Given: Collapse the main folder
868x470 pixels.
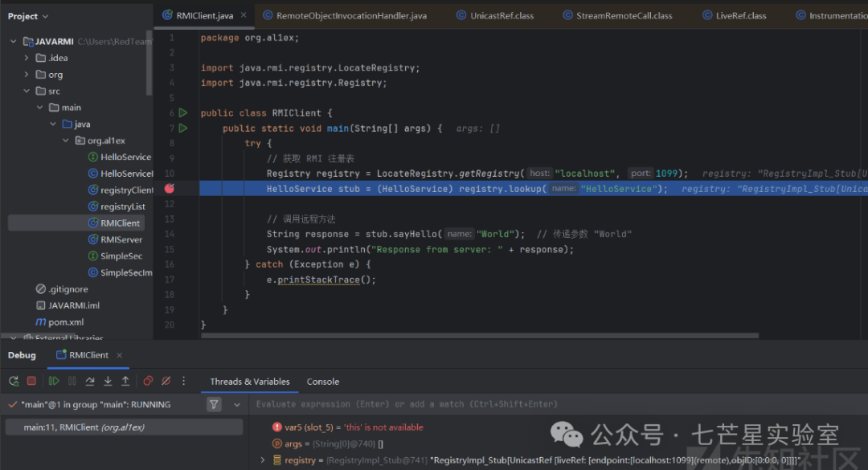Looking at the screenshot, I should pyautogui.click(x=39, y=108).
